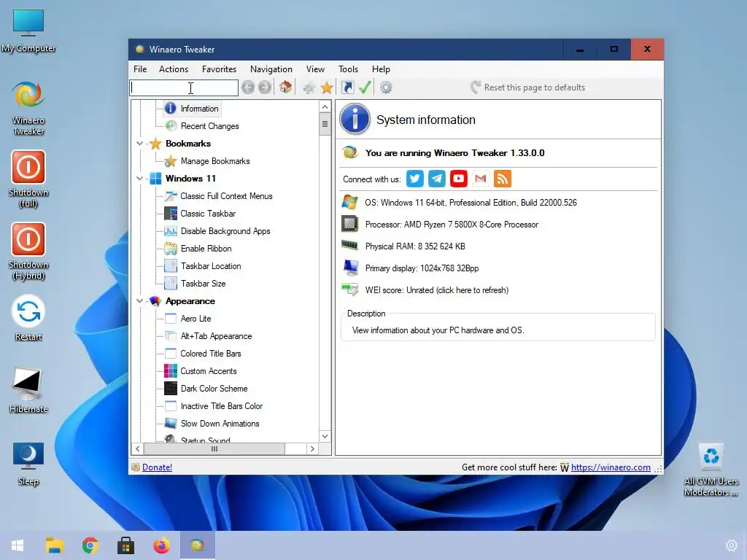Open the Actions menu
The width and height of the screenshot is (747, 560).
coord(174,69)
